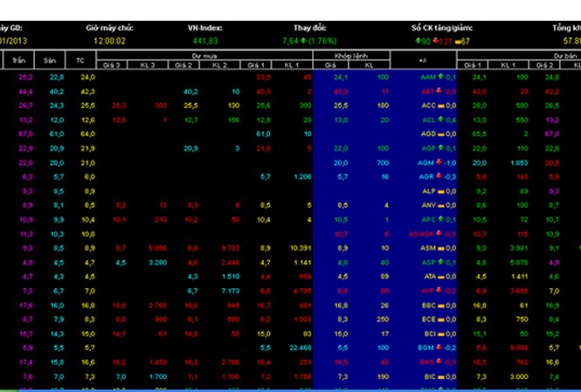Click the Dư mua group header
This screenshot has height=392, width=581.
(x=204, y=56)
